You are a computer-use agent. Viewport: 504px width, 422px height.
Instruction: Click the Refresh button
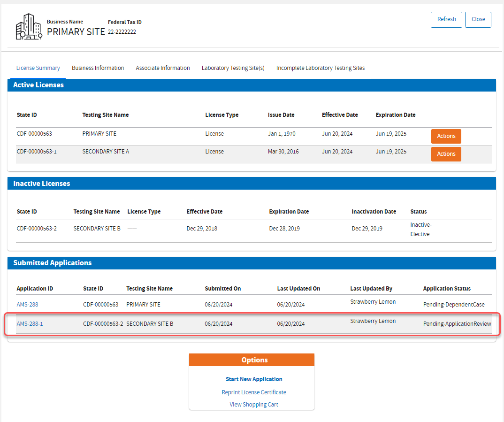[446, 20]
